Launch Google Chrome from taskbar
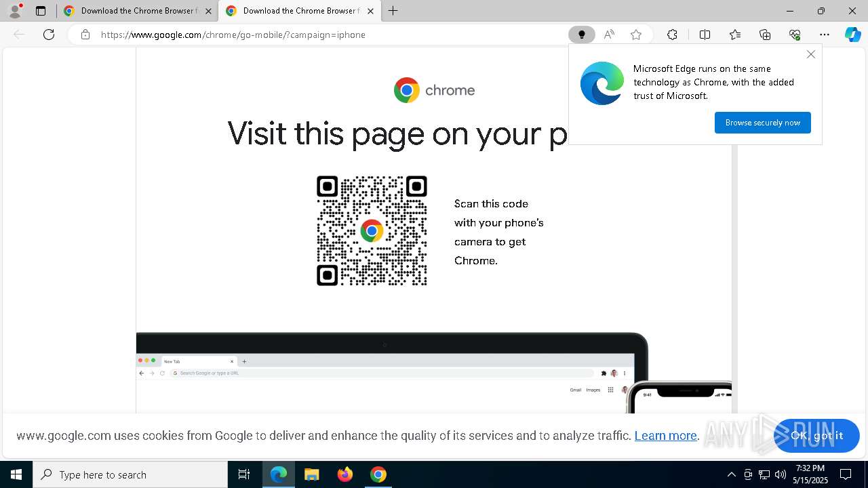The width and height of the screenshot is (868, 488). click(378, 474)
